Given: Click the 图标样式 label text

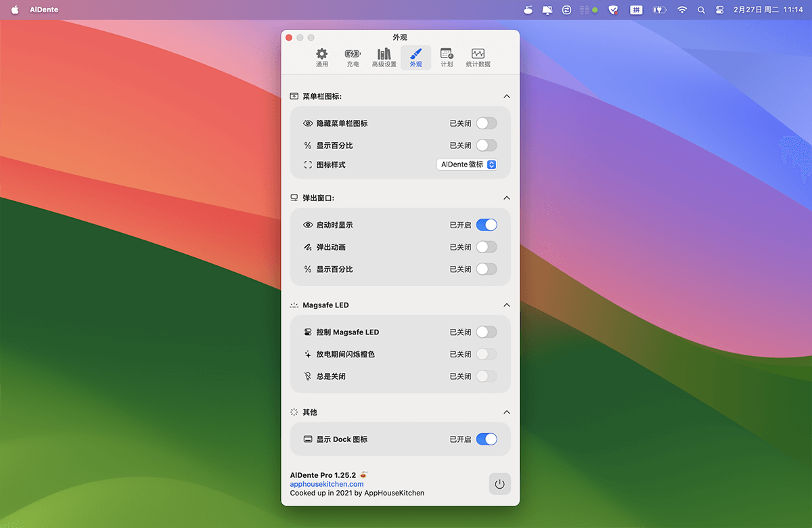Looking at the screenshot, I should click(331, 164).
